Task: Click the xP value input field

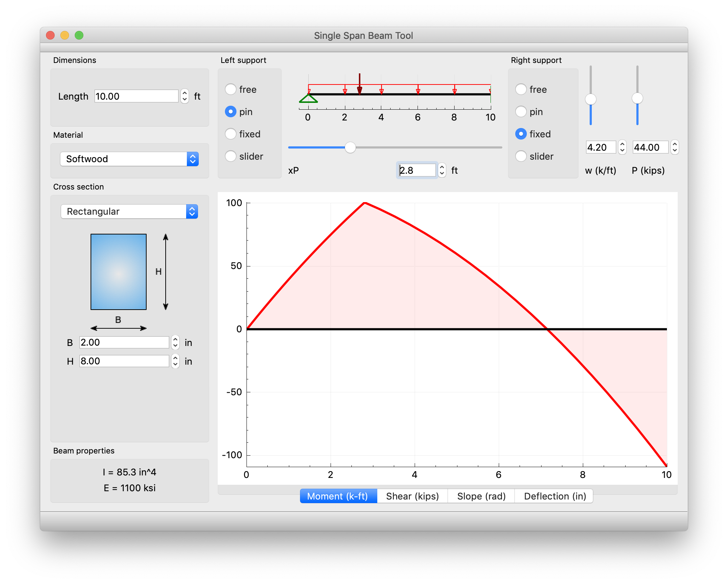Action: [x=417, y=170]
